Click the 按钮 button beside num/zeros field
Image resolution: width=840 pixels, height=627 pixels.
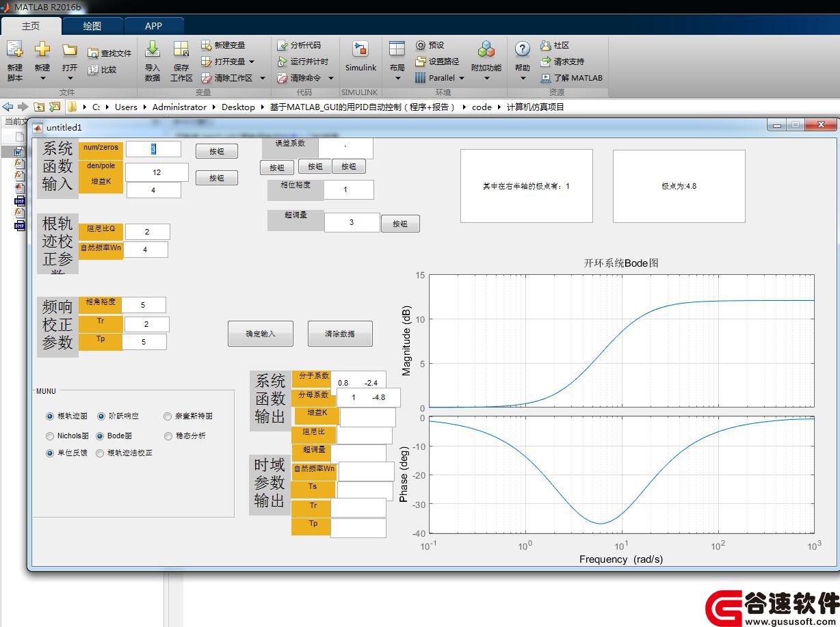pos(217,151)
